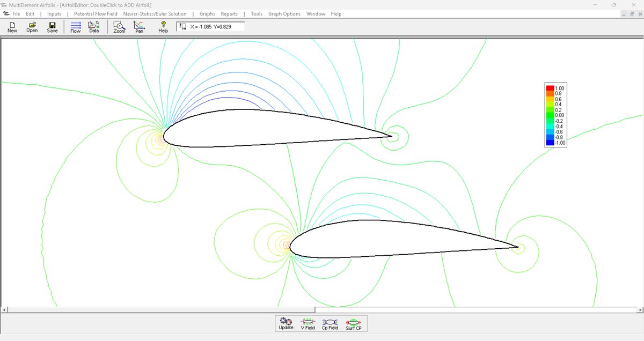Click the inner document minimize button

click(x=624, y=13)
